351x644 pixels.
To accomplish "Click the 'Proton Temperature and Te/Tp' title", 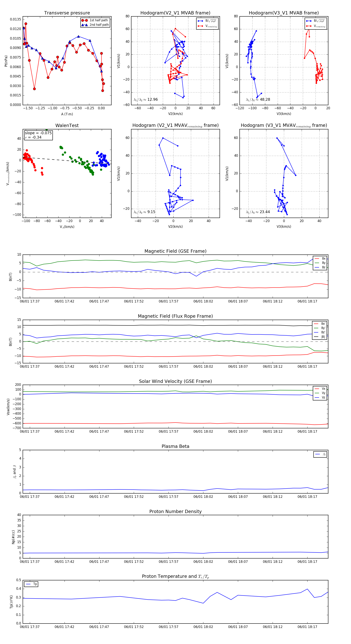I will point(175,576).
